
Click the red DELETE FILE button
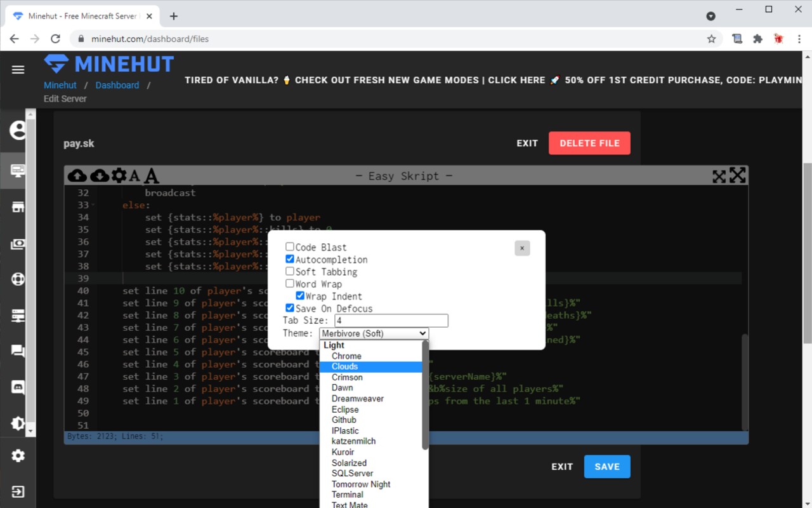click(589, 143)
